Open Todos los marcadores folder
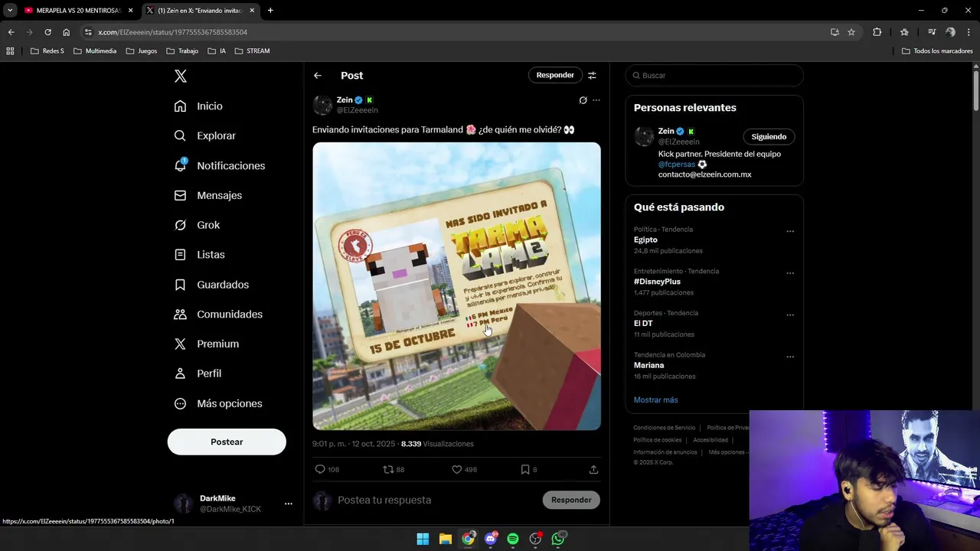Image resolution: width=980 pixels, height=551 pixels. coord(937,51)
